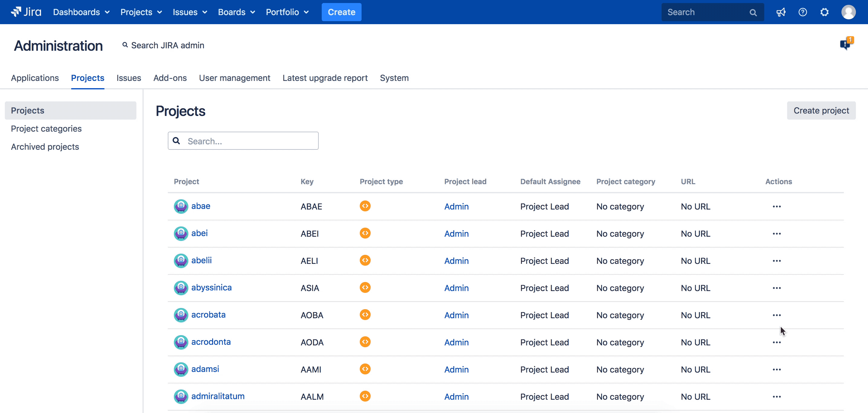Screen dimensions: 868x413
Task: Click the abyssinica project icon
Action: tap(180, 287)
